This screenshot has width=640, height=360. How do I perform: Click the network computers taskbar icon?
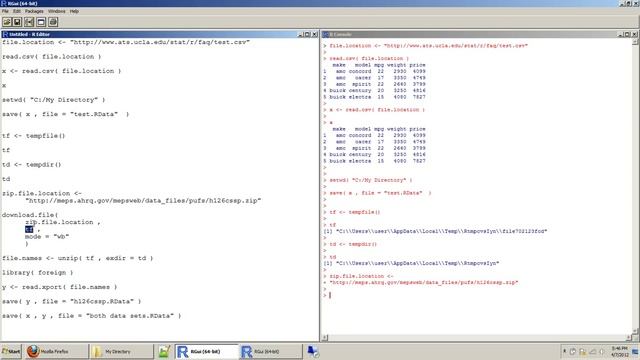click(x=313, y=351)
